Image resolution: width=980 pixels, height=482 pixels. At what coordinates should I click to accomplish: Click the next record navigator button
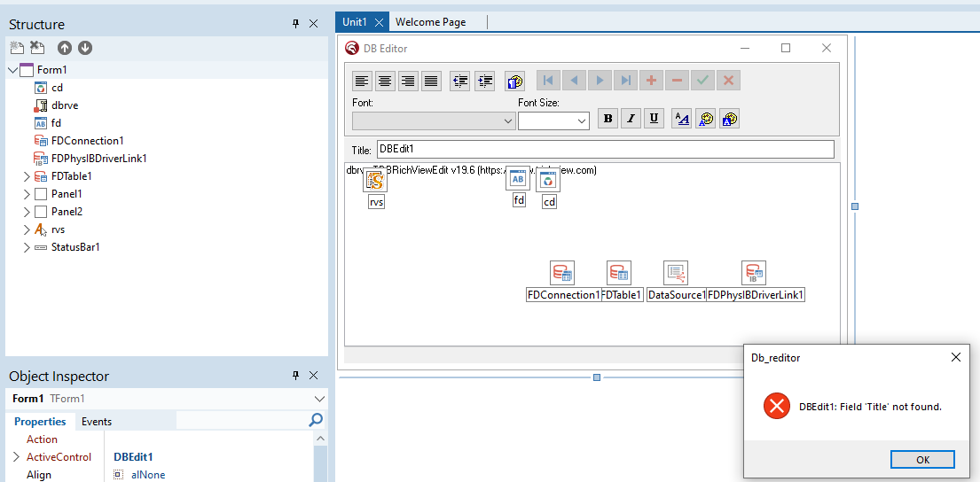pyautogui.click(x=600, y=80)
